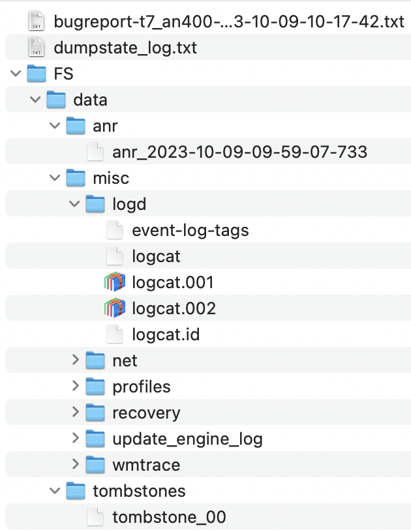The width and height of the screenshot is (411, 532).
Task: Expand the recovery folder
Action: pos(74,413)
